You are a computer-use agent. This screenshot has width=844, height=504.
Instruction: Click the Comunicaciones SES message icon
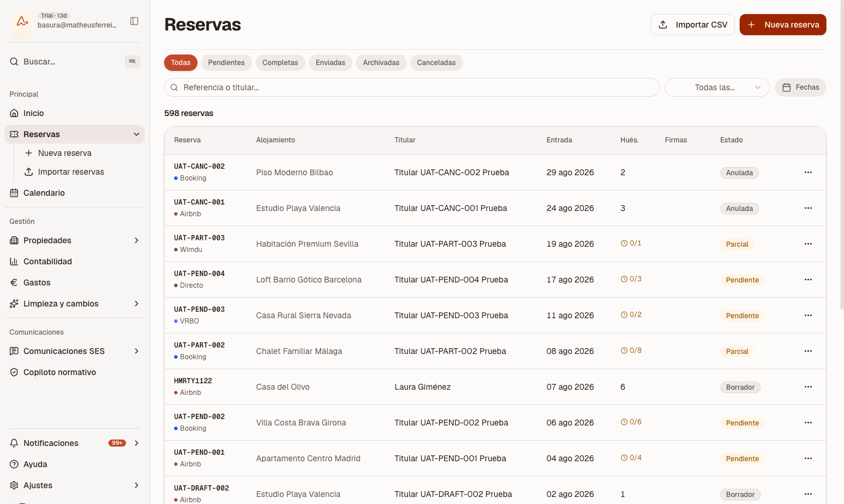(x=14, y=351)
